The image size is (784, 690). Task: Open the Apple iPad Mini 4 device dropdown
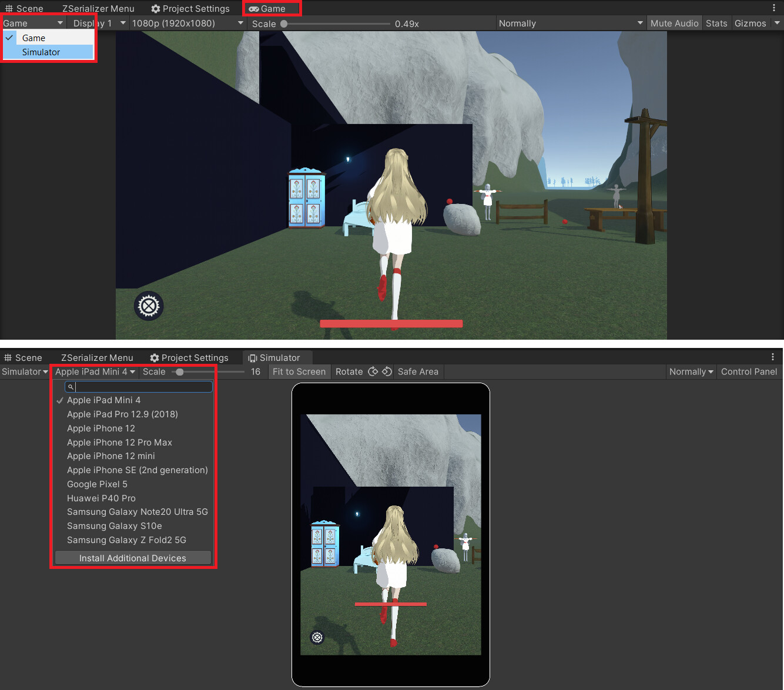point(94,371)
